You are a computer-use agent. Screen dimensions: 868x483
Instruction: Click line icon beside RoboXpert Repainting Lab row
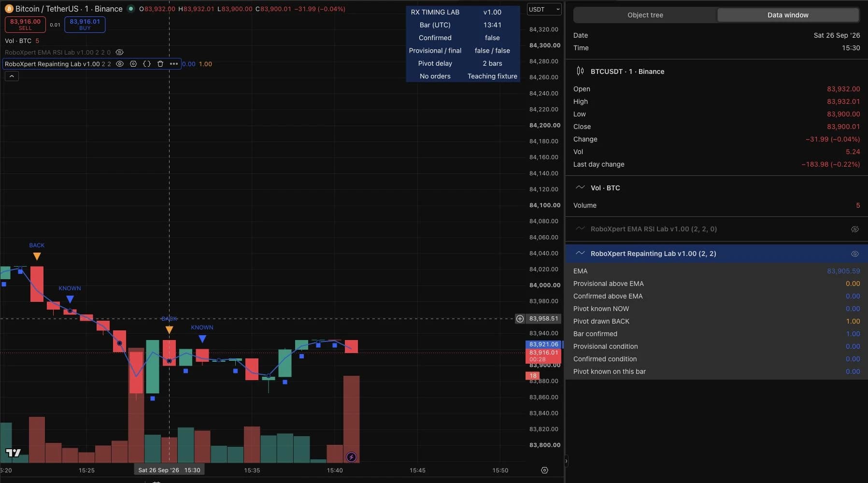click(580, 253)
